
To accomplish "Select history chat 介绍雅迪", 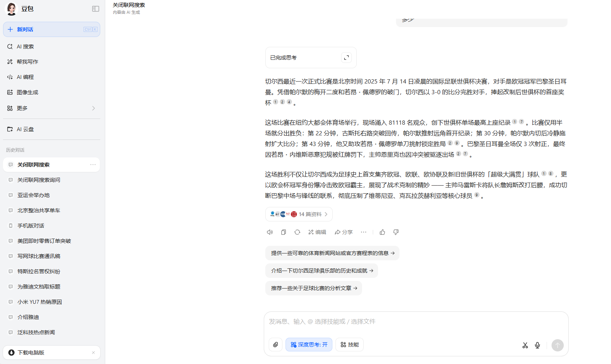I will coord(51,317).
